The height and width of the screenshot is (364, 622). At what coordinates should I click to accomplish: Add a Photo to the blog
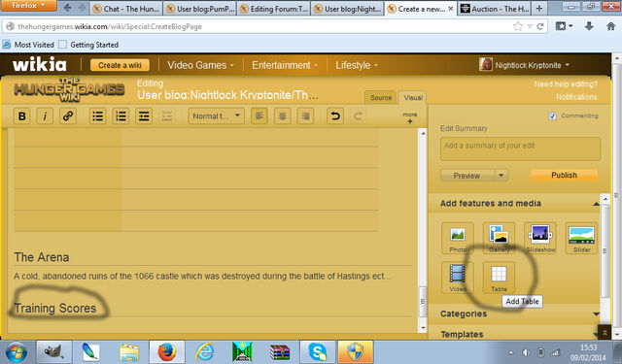[x=458, y=238]
